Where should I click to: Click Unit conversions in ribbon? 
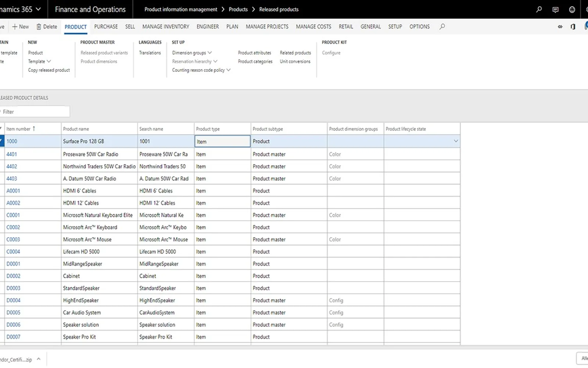295,61
